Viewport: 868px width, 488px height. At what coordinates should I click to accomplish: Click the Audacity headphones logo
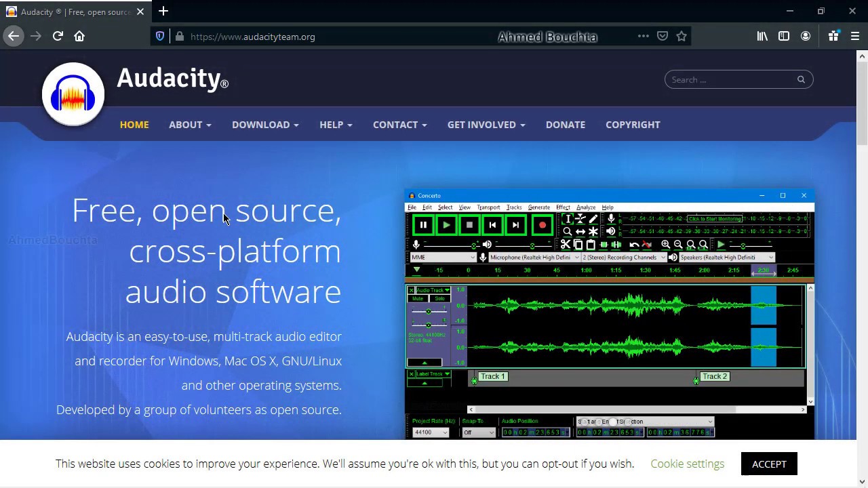[73, 94]
